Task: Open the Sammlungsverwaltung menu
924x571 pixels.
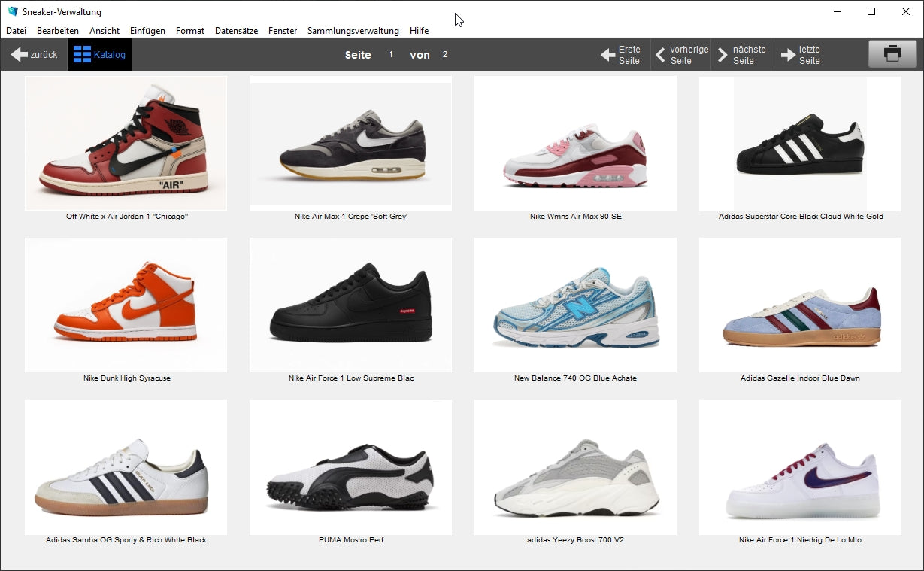Action: [x=353, y=31]
